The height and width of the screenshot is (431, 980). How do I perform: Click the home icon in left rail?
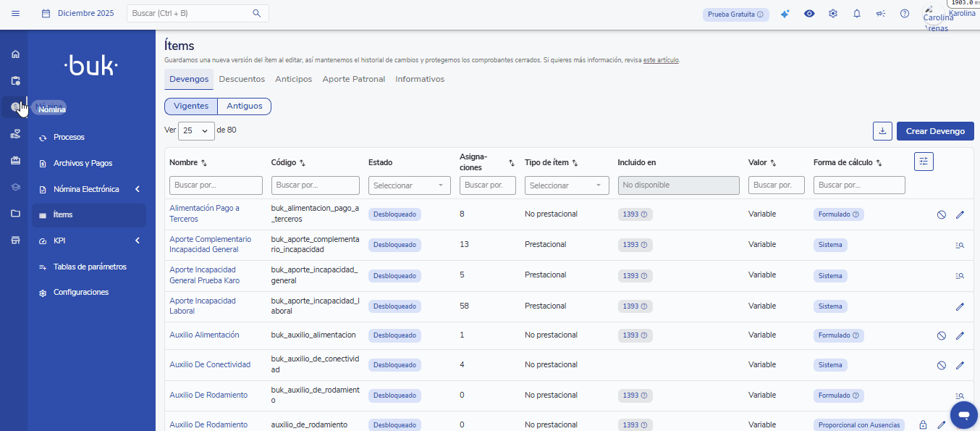pyautogui.click(x=15, y=54)
